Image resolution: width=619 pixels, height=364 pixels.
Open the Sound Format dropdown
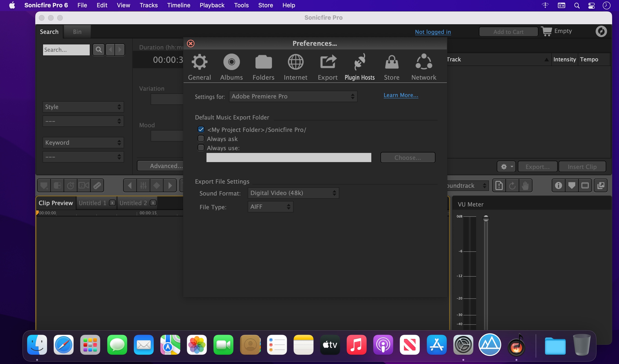coord(293,193)
